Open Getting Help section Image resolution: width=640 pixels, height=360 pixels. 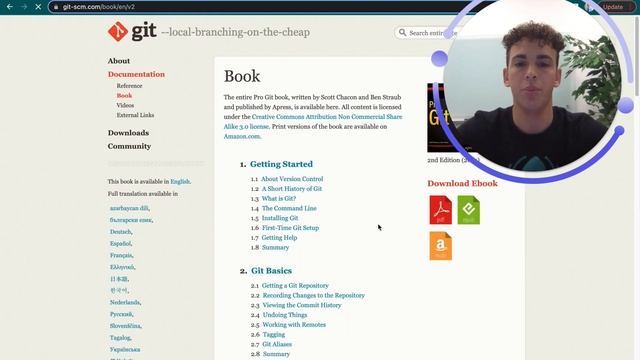pos(279,238)
